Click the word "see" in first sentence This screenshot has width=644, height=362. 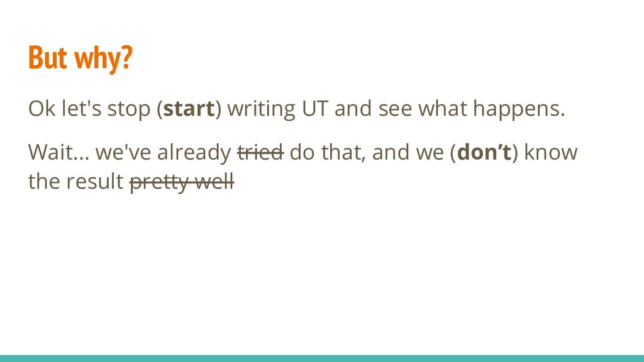tap(395, 109)
